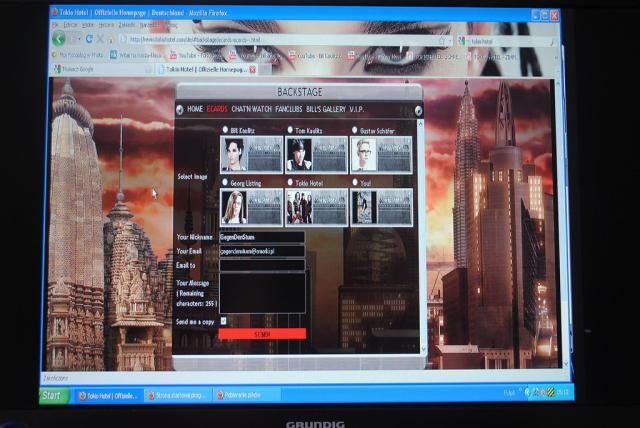Click the Forward navigation arrow
The width and height of the screenshot is (640, 428).
(74, 39)
